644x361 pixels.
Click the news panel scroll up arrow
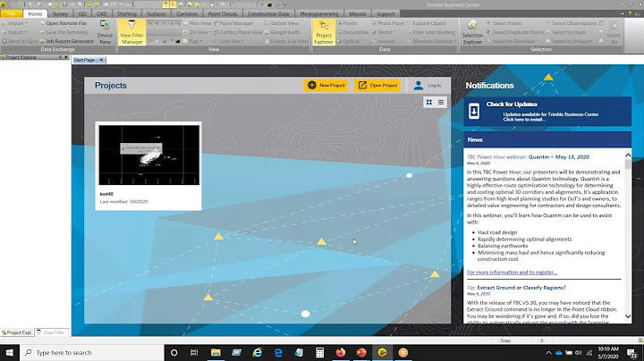click(628, 155)
